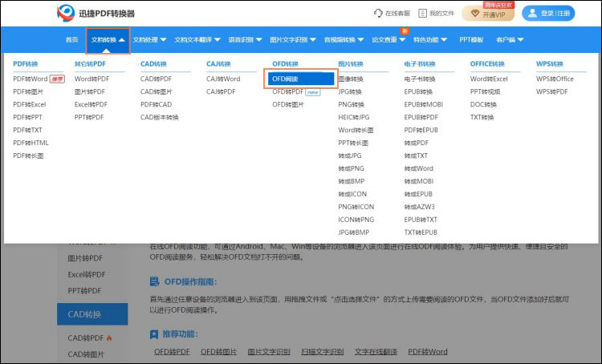This screenshot has height=364, width=602.
Task: Collapse the 文档转换 menu arrow
Action: [122, 39]
